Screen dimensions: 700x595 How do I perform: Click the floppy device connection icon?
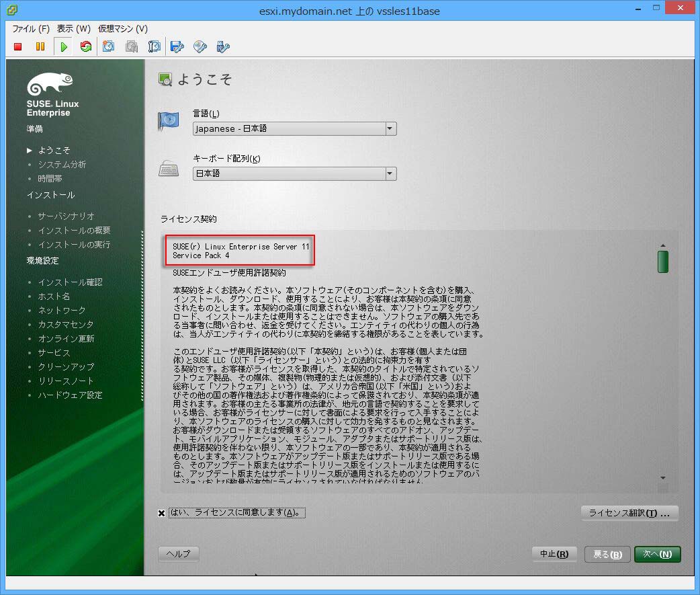pyautogui.click(x=177, y=46)
